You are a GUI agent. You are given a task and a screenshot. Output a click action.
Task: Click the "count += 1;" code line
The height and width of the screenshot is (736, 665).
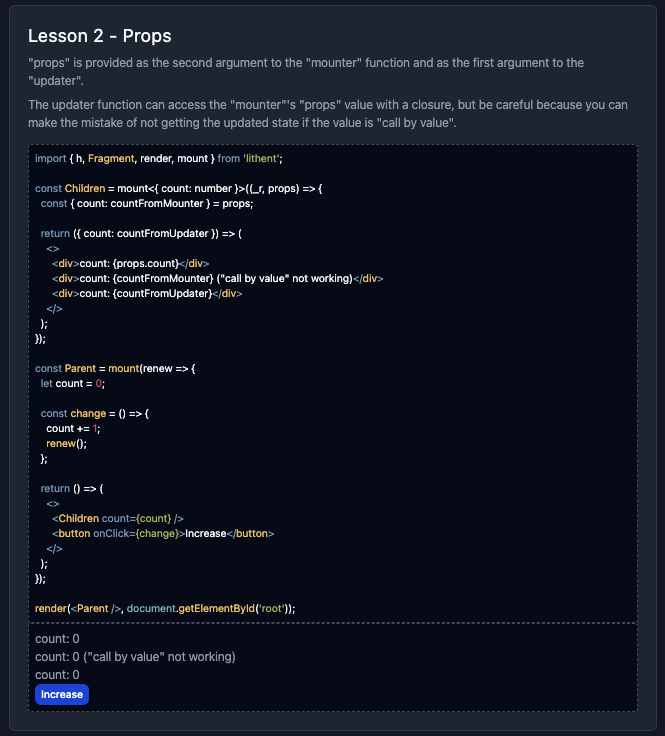73,429
